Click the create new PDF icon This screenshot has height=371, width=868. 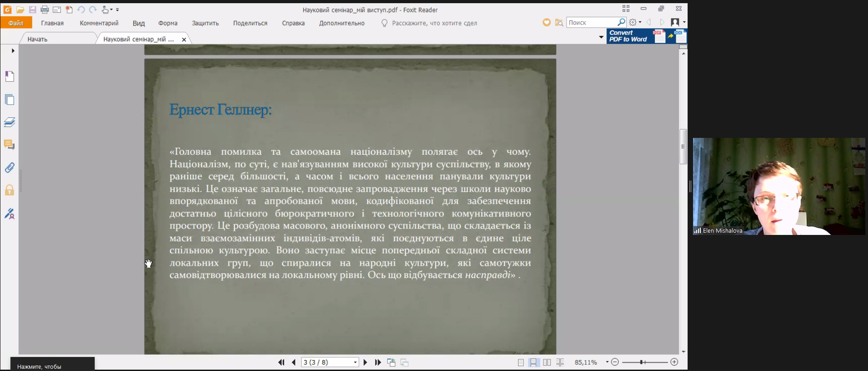click(x=69, y=10)
